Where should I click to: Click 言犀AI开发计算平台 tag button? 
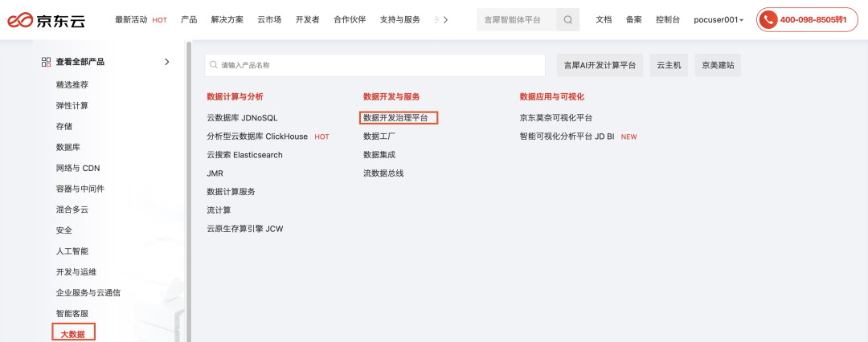pos(600,65)
